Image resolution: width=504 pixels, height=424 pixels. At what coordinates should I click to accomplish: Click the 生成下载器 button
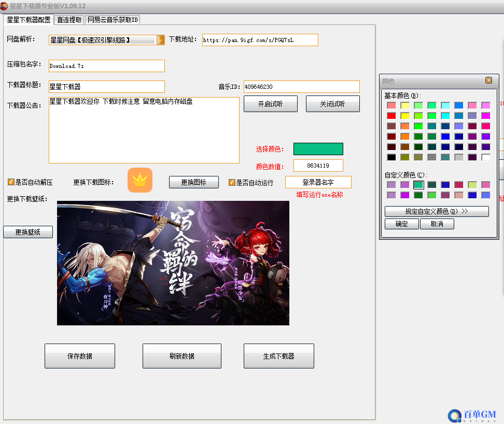(x=278, y=356)
